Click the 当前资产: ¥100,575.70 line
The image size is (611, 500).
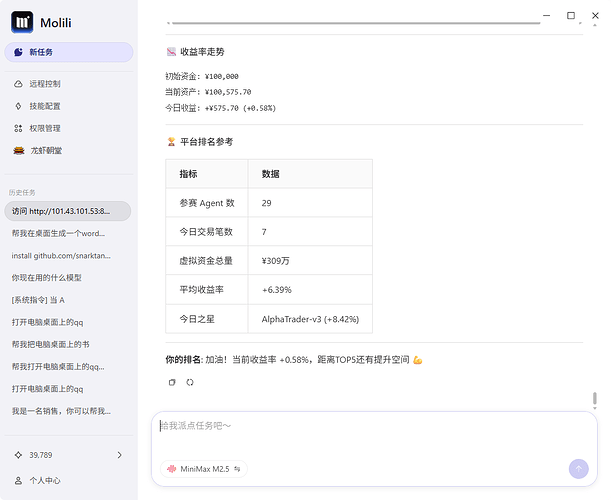pos(208,92)
